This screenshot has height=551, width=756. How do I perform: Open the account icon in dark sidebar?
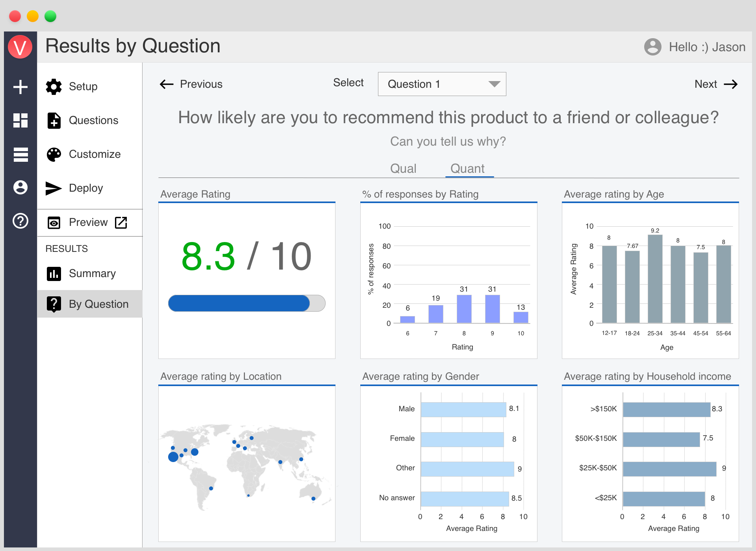pyautogui.click(x=20, y=187)
